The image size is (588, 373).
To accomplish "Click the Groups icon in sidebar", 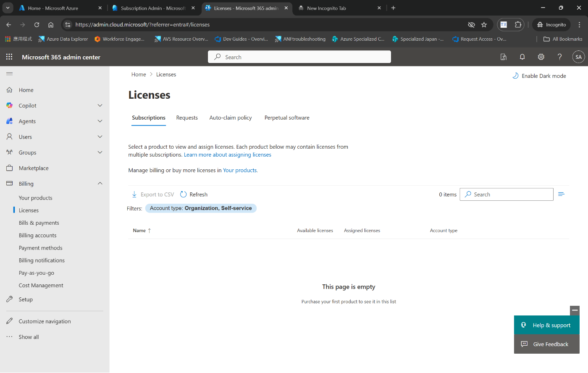I will click(9, 152).
